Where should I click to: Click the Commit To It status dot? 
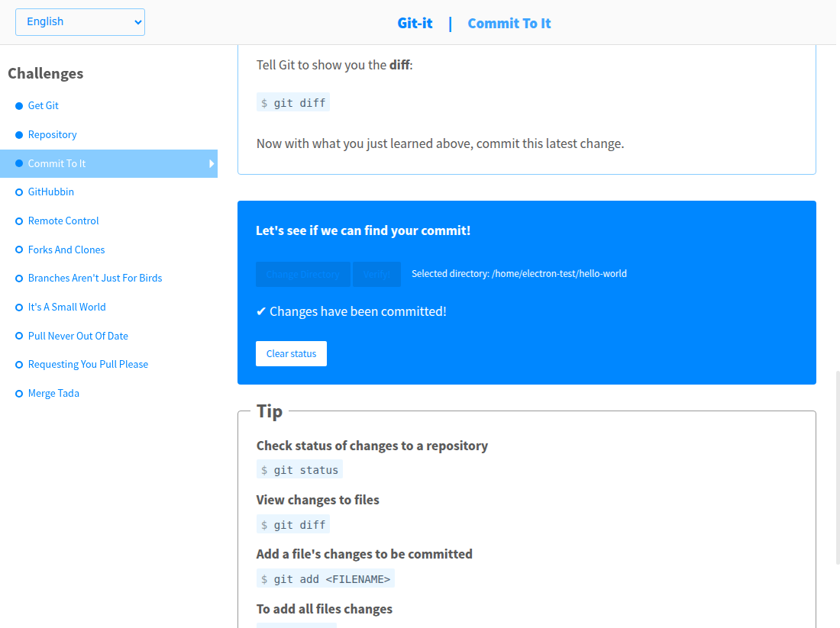tap(19, 163)
